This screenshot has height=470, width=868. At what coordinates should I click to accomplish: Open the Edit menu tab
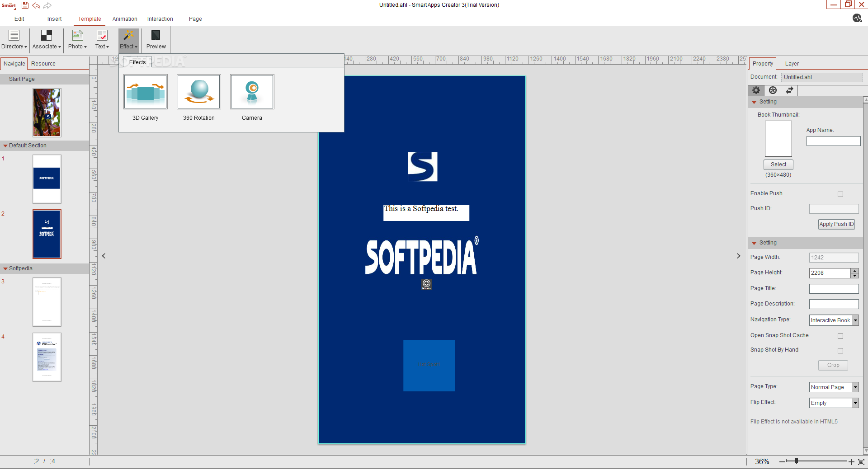[x=19, y=19]
